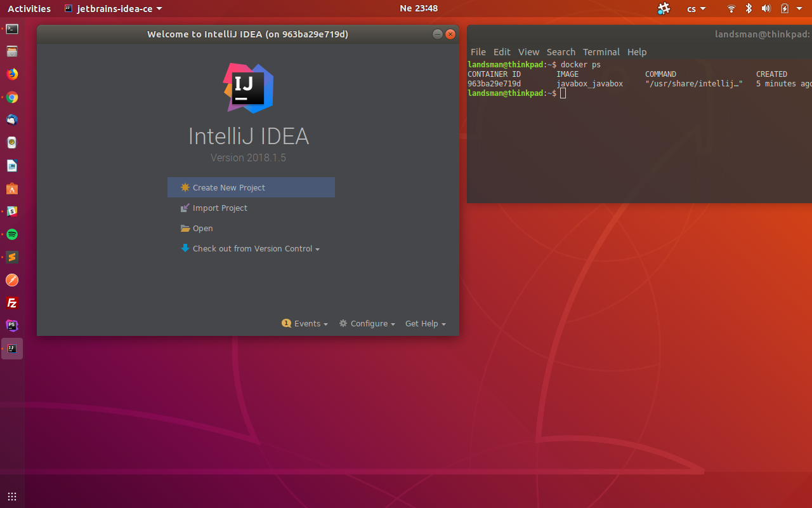
Task: Minimize the IntelliJ welcome window
Action: click(x=437, y=34)
